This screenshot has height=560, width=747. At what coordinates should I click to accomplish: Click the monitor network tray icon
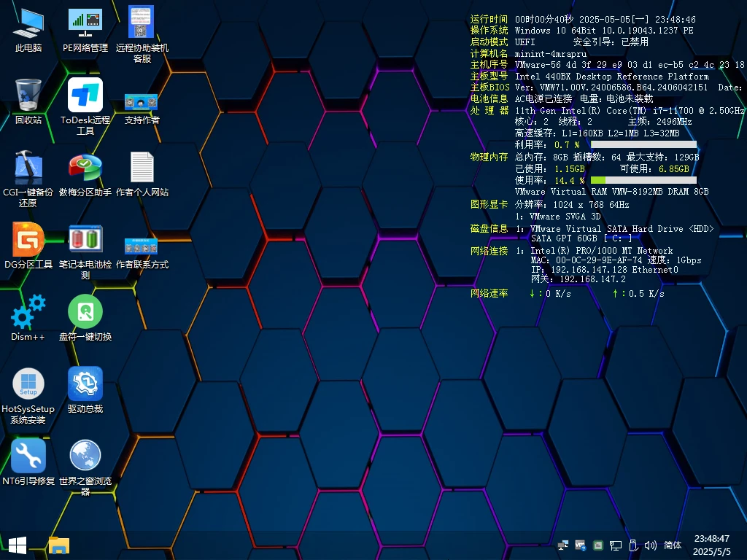pyautogui.click(x=616, y=545)
